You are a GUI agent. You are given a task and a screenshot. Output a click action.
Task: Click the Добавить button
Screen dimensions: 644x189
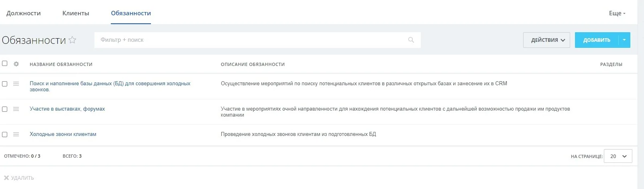(597, 40)
